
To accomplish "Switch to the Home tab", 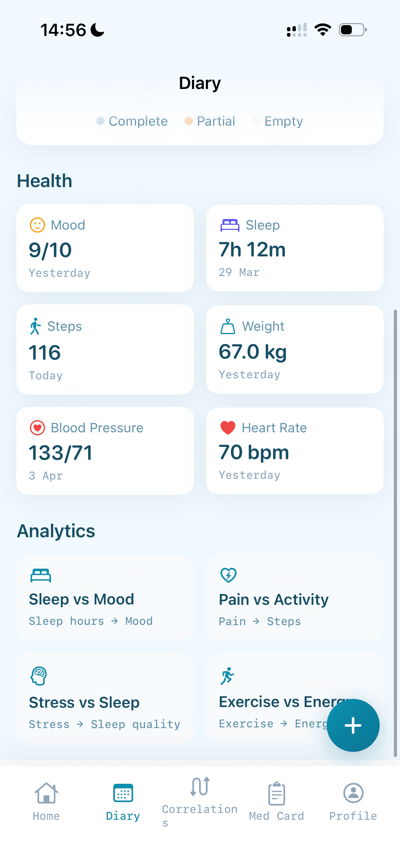I will pos(46,801).
